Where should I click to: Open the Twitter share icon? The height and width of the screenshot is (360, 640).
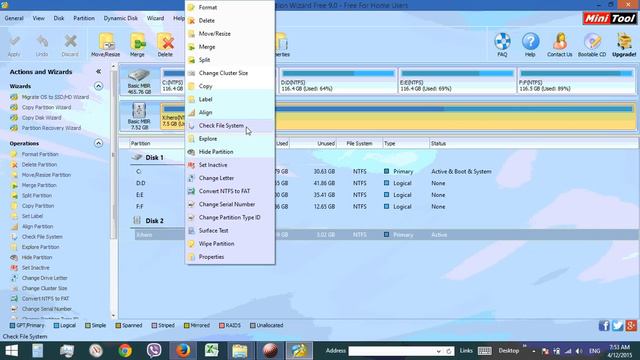pos(618,325)
